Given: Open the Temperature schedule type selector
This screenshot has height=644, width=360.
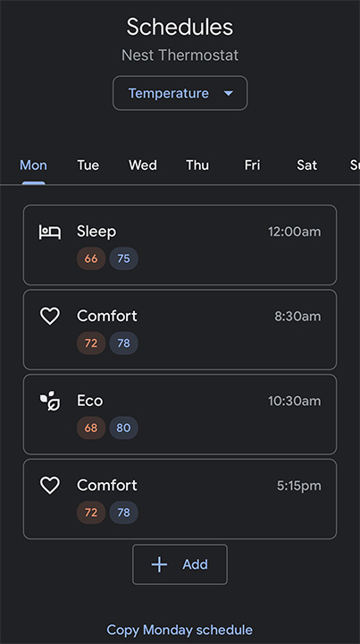Looking at the screenshot, I should point(180,93).
